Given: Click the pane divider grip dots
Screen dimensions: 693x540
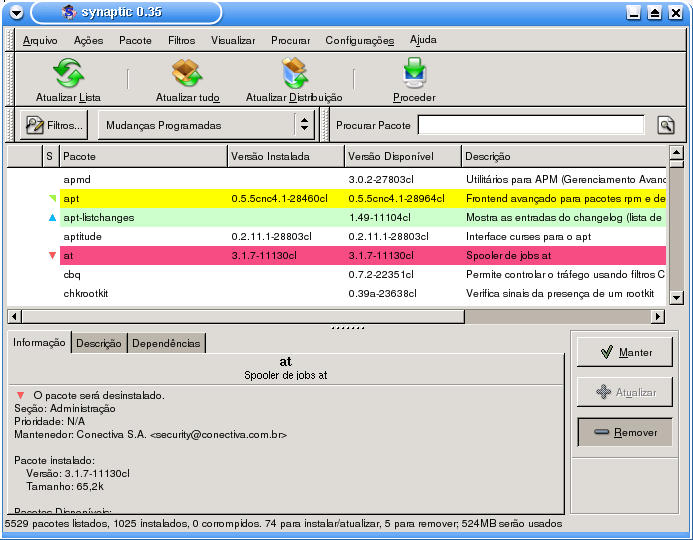Looking at the screenshot, I should tap(348, 328).
